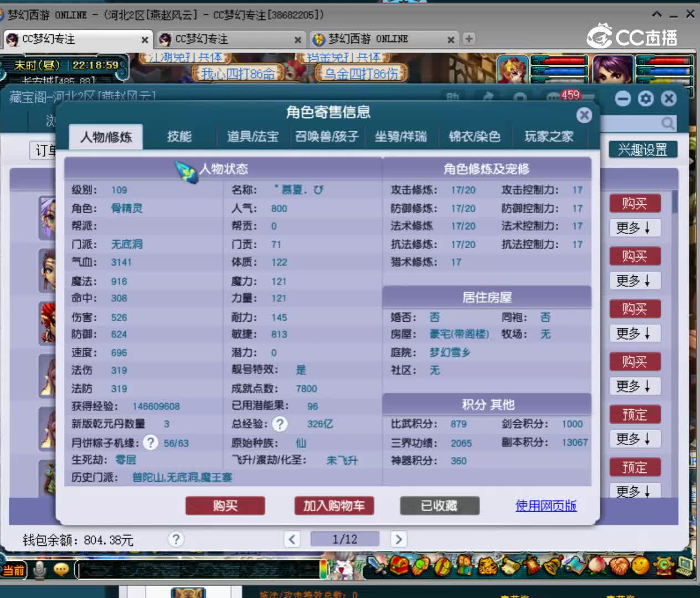Open the 锦衣/染色 tab

click(475, 137)
